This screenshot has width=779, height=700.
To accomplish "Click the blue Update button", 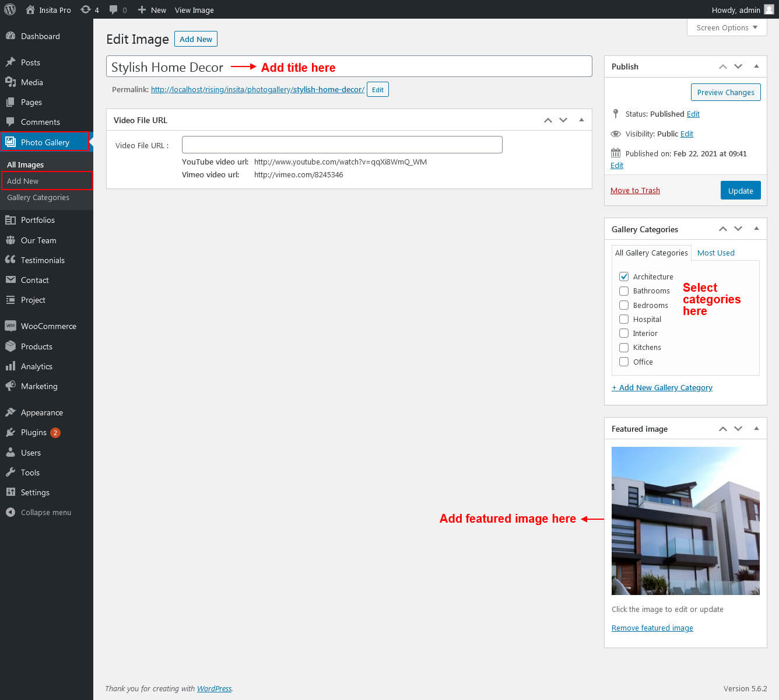I will pos(740,191).
